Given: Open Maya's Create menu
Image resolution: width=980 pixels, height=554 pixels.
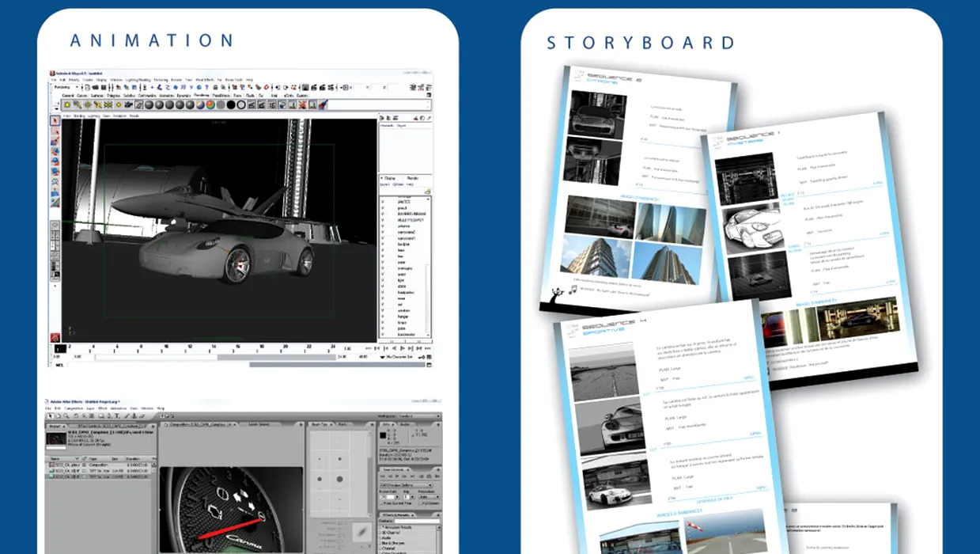Looking at the screenshot, I should [88, 80].
